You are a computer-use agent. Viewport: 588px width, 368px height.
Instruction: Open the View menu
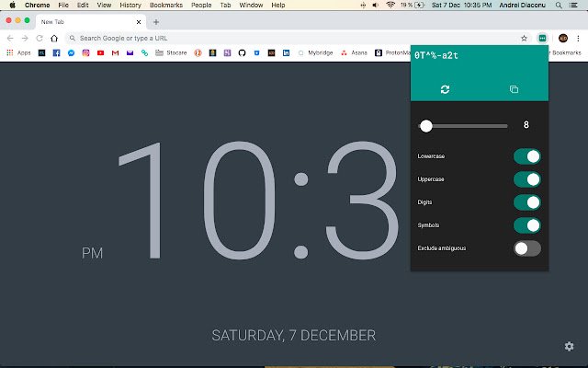point(104,6)
